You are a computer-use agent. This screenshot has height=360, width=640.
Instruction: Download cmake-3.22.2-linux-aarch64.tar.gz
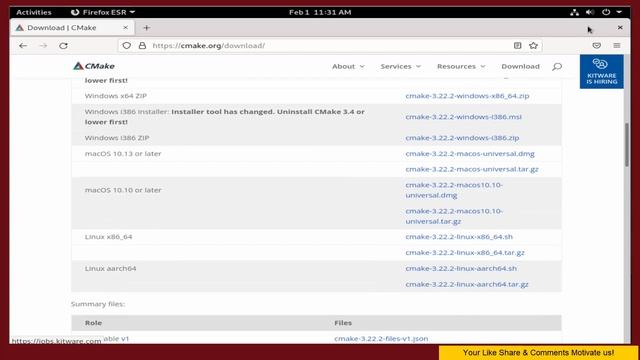[467, 284]
